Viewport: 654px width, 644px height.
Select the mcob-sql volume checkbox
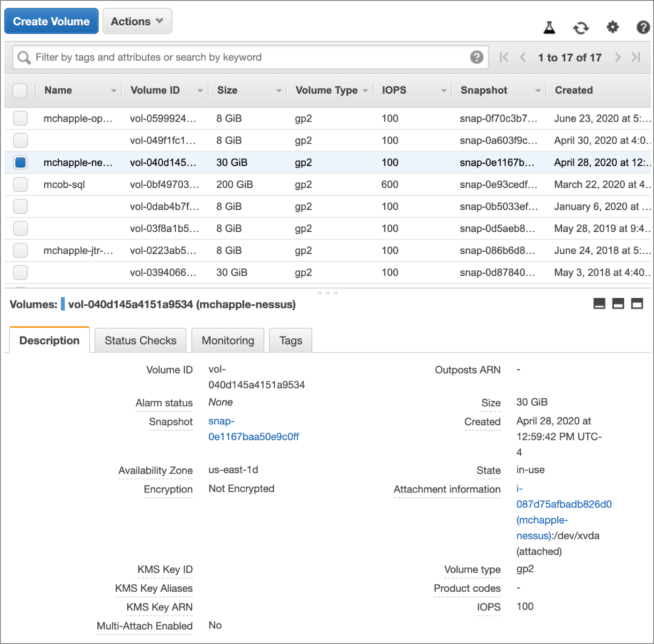(x=20, y=184)
